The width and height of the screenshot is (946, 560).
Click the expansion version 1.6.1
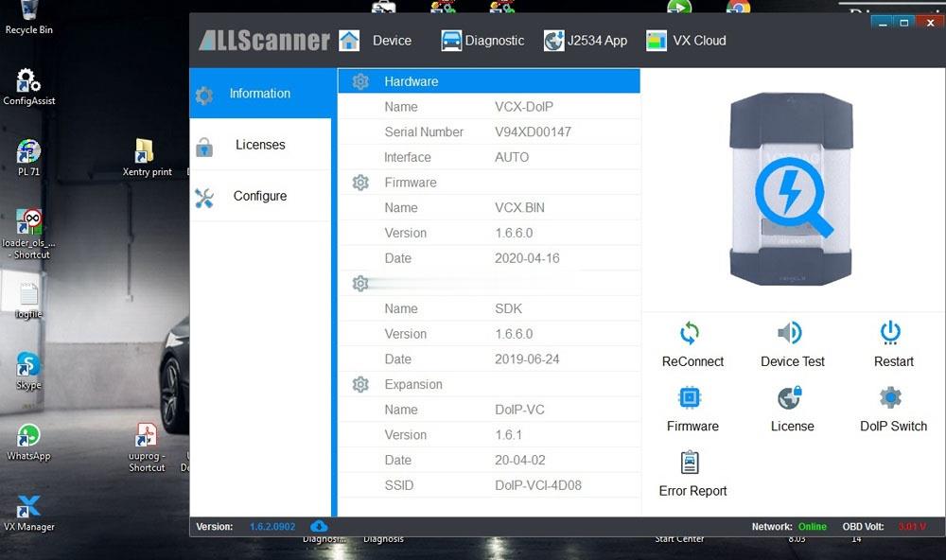click(509, 435)
